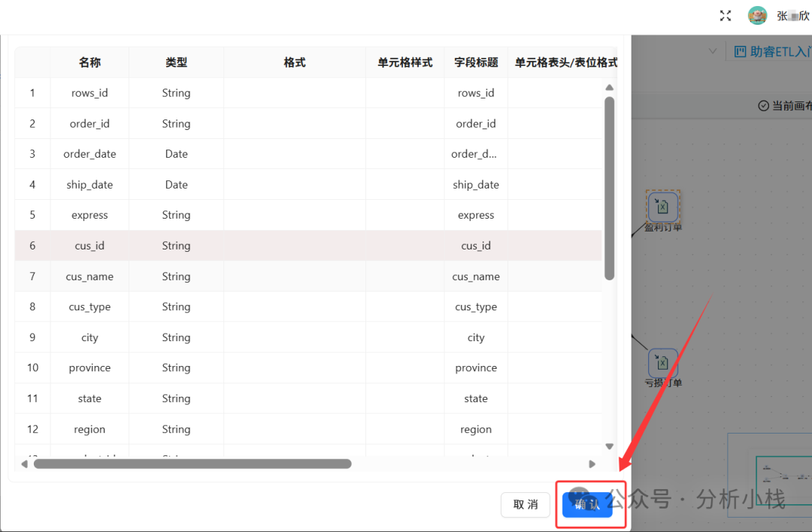Image resolution: width=812 pixels, height=532 pixels.
Task: Click the table scroll-down arrow
Action: (610, 446)
